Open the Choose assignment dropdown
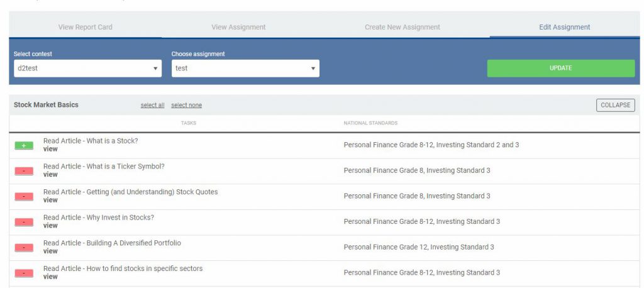This screenshot has height=288, width=644. (x=245, y=68)
